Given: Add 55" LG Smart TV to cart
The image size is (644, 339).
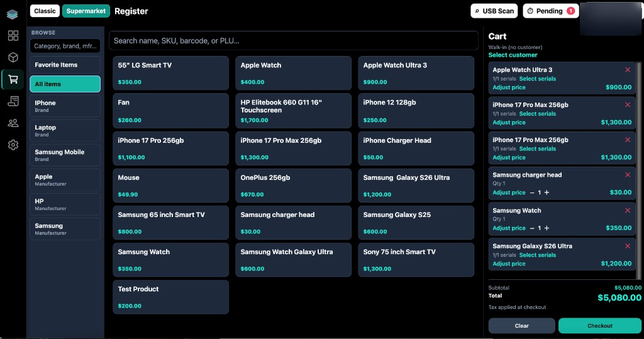Looking at the screenshot, I should coord(170,73).
